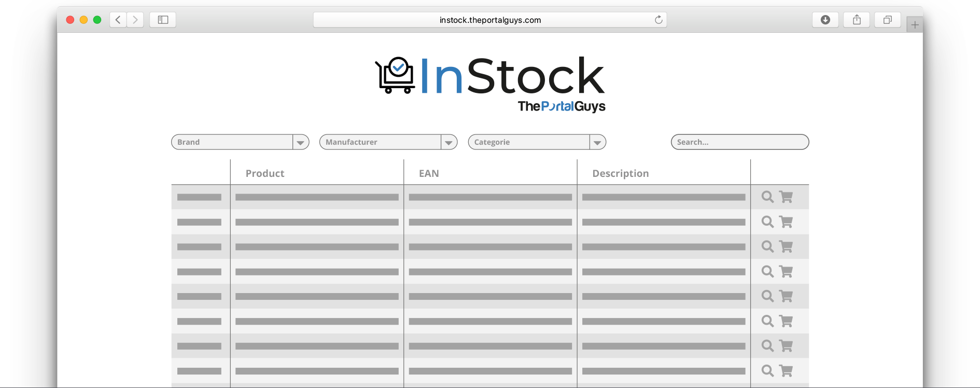Expand the Brand dropdown arrow

(301, 142)
